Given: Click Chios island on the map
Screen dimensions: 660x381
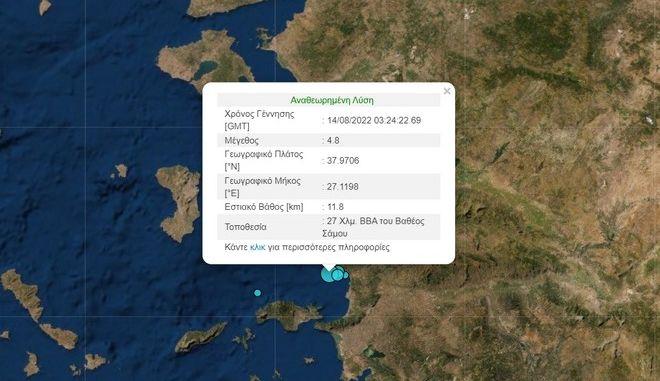Looking at the screenshot, I should pyautogui.click(x=179, y=202).
